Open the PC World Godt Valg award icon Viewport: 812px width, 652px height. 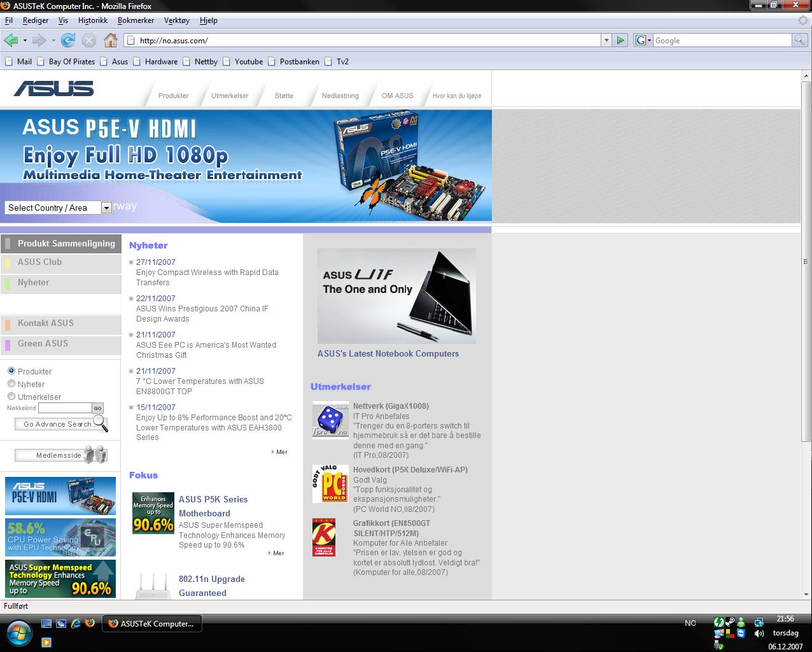330,483
